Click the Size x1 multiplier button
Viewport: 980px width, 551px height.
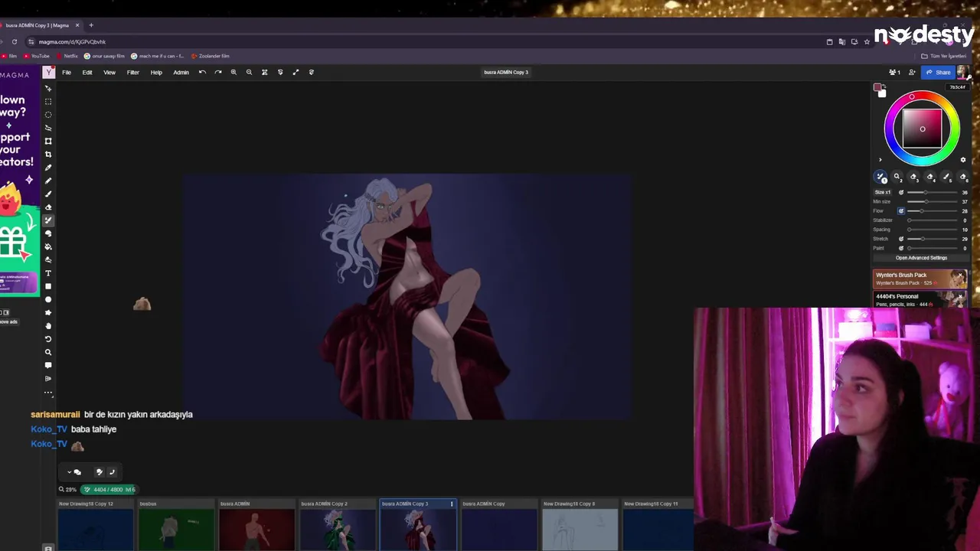click(x=883, y=192)
